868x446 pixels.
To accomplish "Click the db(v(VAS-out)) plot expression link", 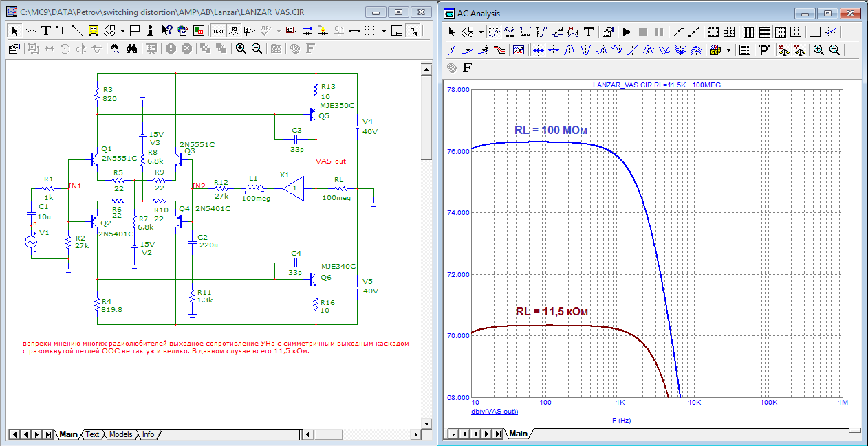I will pyautogui.click(x=494, y=411).
